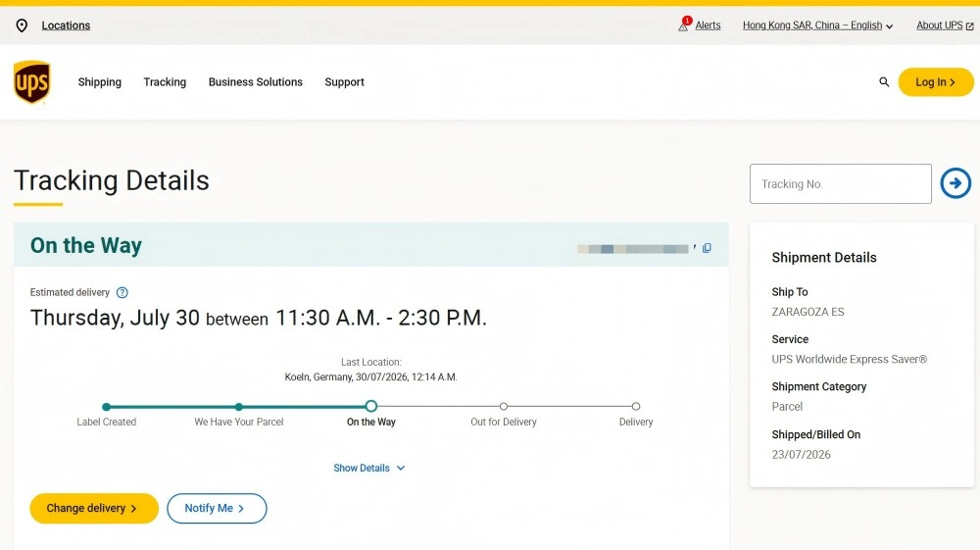Click the estimated delivery help icon
The image size is (980, 550).
coord(122,292)
